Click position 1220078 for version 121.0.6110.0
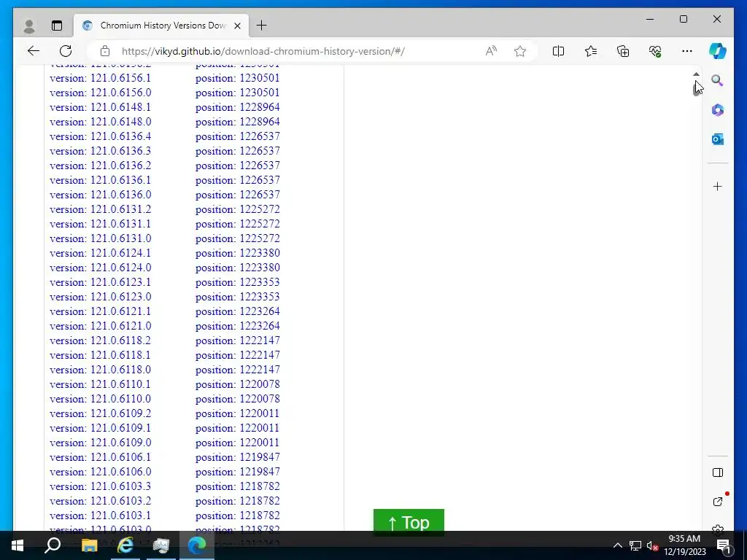Viewport: 747px width, 560px height. (x=237, y=399)
